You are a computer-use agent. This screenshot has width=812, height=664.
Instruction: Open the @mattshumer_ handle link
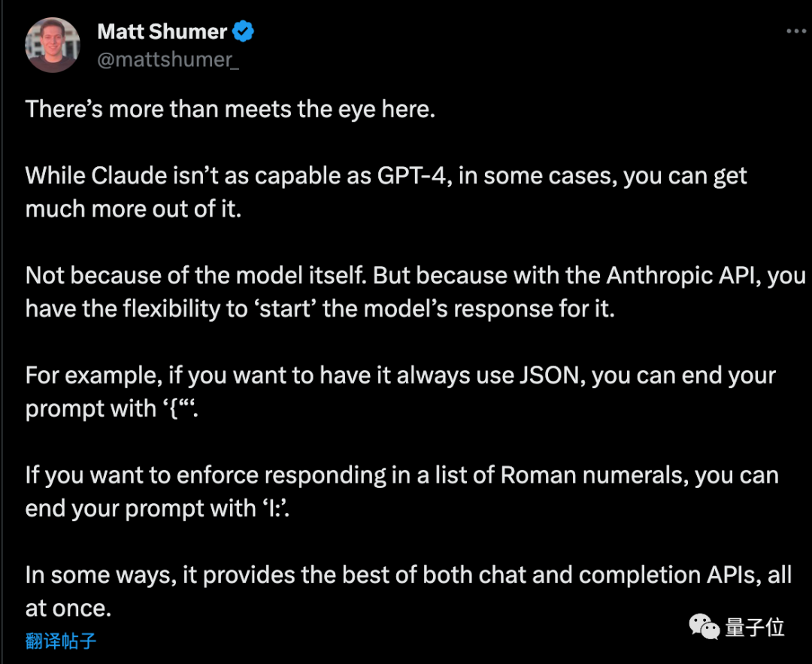[168, 60]
